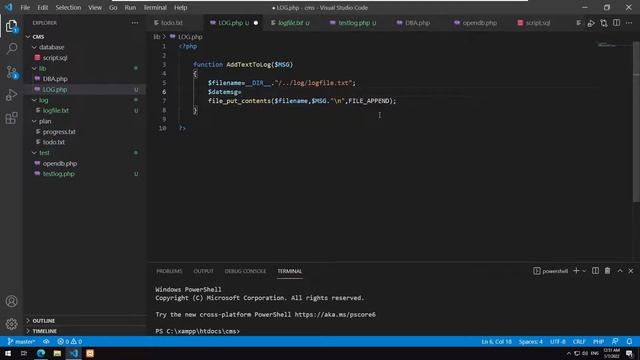Switch to the testlog.php editor tab
This screenshot has width=640, height=360.
354,23
